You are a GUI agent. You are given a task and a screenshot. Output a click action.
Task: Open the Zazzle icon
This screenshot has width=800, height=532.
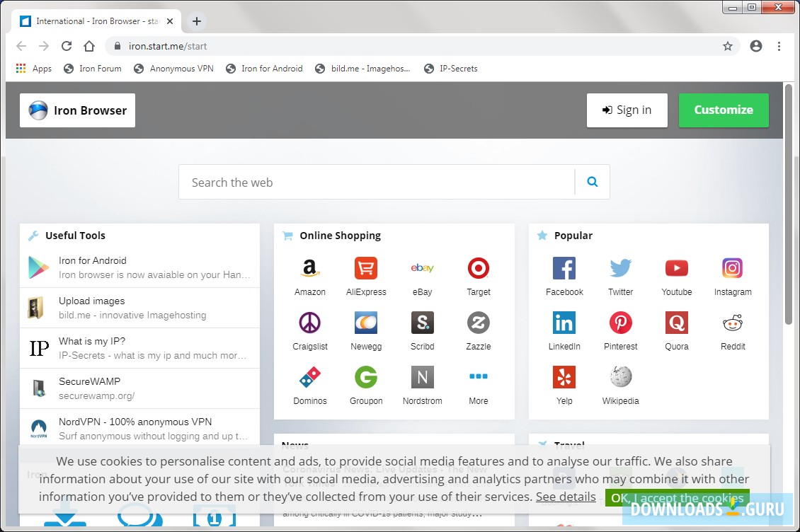(478, 323)
